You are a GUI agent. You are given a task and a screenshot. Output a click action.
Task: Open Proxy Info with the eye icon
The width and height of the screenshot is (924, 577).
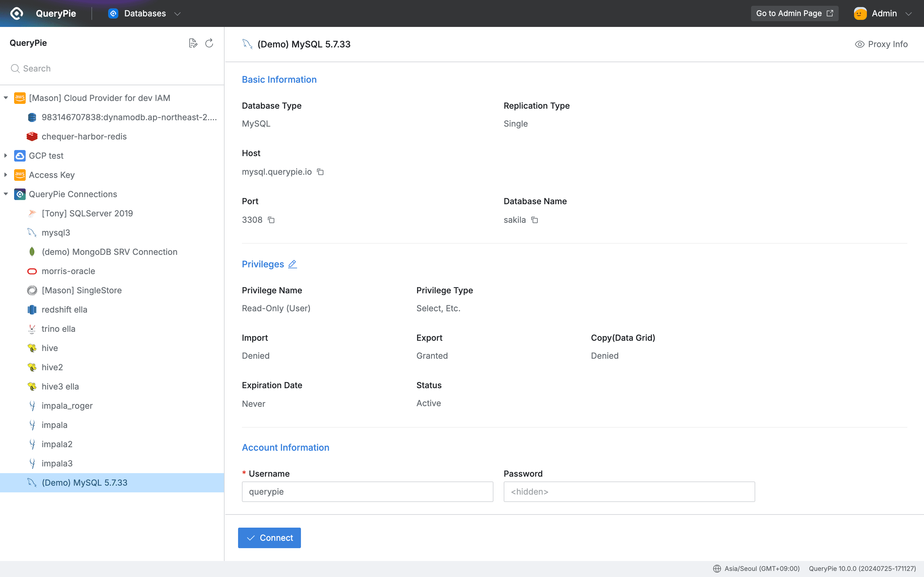coord(860,44)
